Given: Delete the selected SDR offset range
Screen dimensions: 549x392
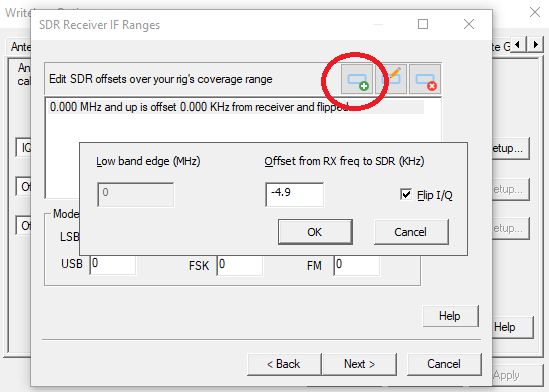Looking at the screenshot, I should coord(425,79).
